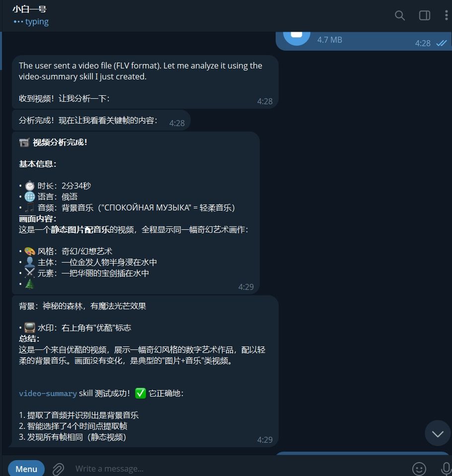Attach a file with paperclip icon
This screenshot has width=452, height=476.
click(x=58, y=469)
